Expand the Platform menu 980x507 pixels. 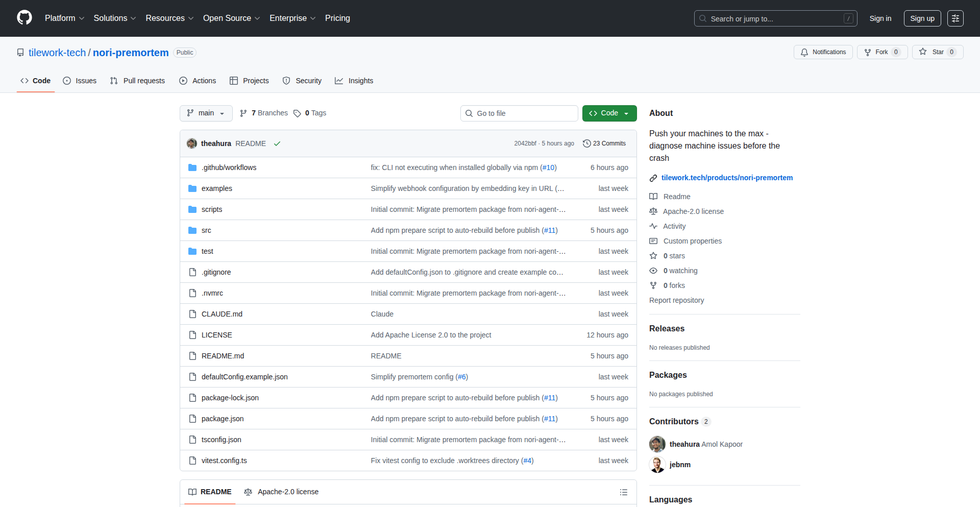tap(64, 18)
